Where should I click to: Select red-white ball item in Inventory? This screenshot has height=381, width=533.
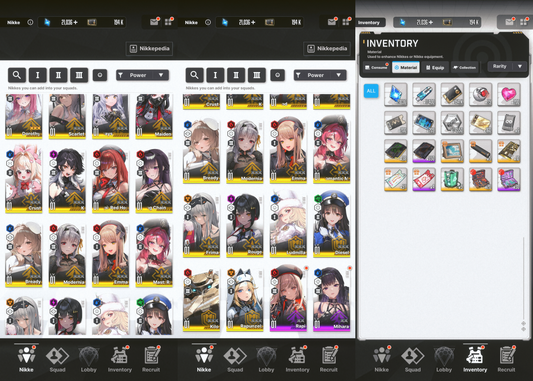(x=480, y=94)
